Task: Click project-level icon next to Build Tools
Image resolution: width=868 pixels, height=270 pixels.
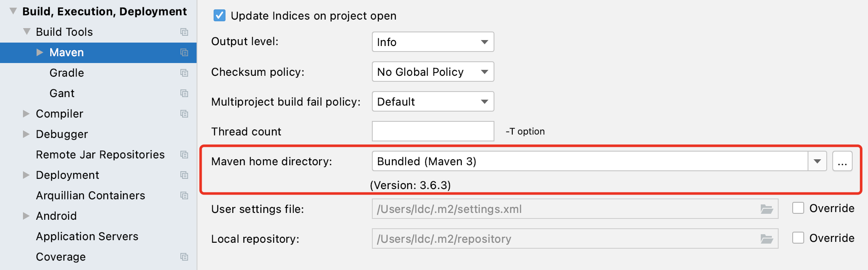Action: coord(184,32)
